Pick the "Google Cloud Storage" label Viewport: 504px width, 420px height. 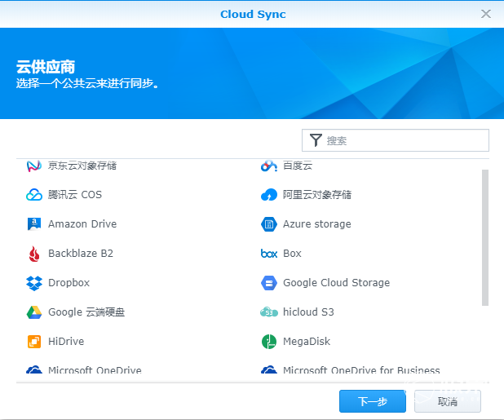coord(336,283)
